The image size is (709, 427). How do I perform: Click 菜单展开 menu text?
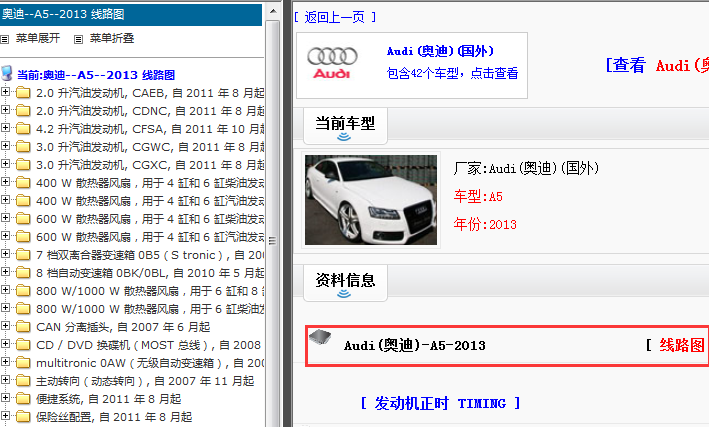coord(38,38)
